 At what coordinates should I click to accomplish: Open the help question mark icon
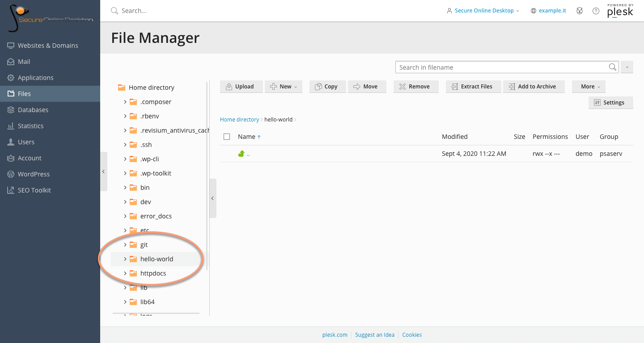click(x=596, y=11)
